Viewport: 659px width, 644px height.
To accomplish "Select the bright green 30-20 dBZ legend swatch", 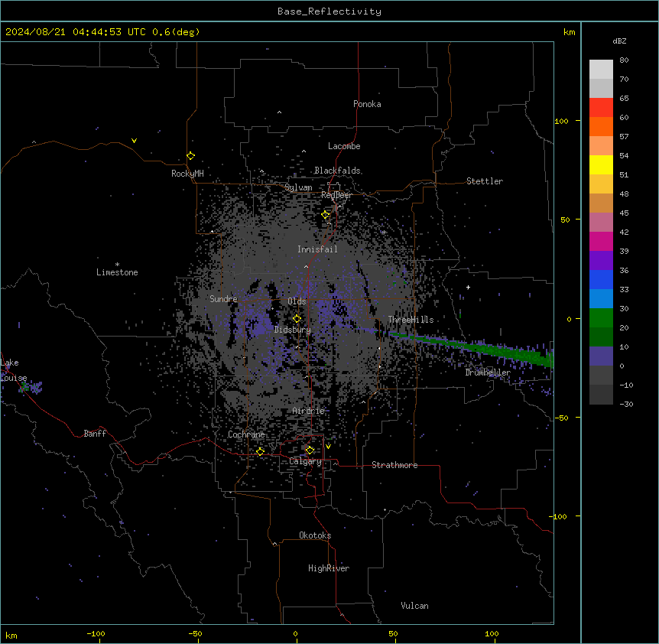I will 601,318.
